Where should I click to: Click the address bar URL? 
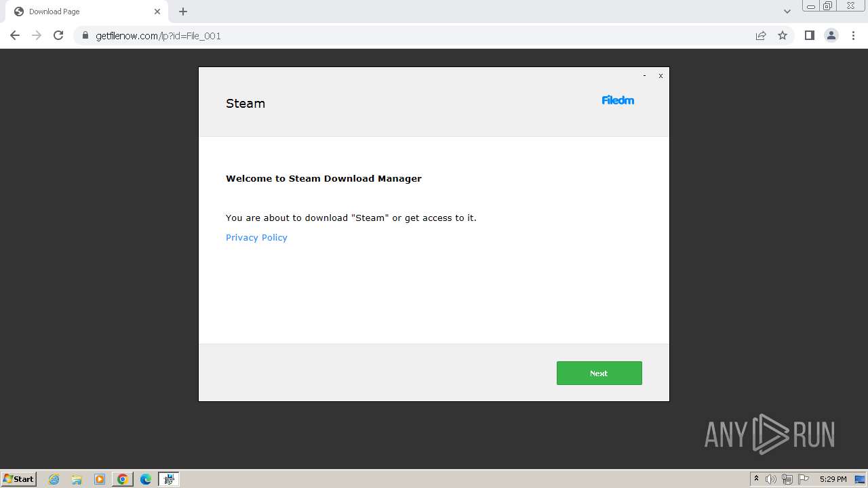tap(158, 36)
